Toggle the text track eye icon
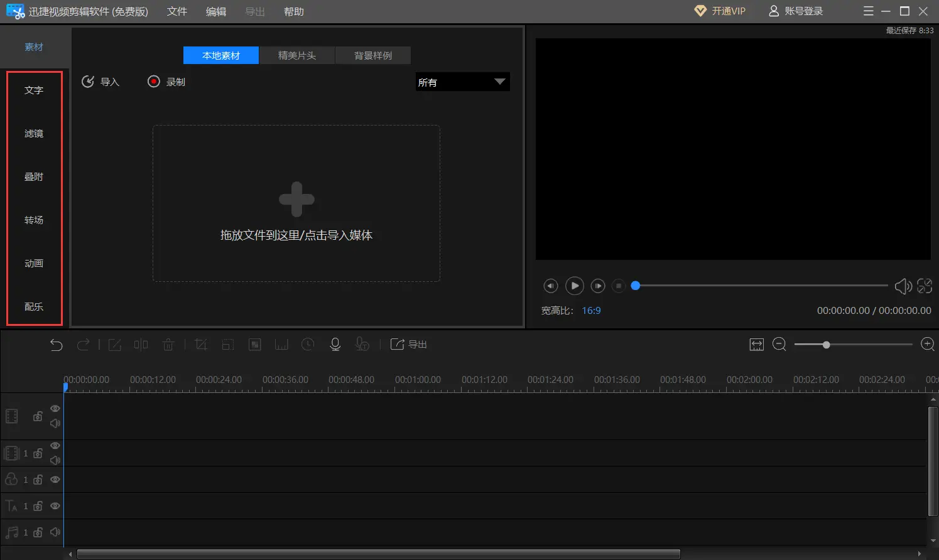The height and width of the screenshot is (560, 939). point(55,506)
